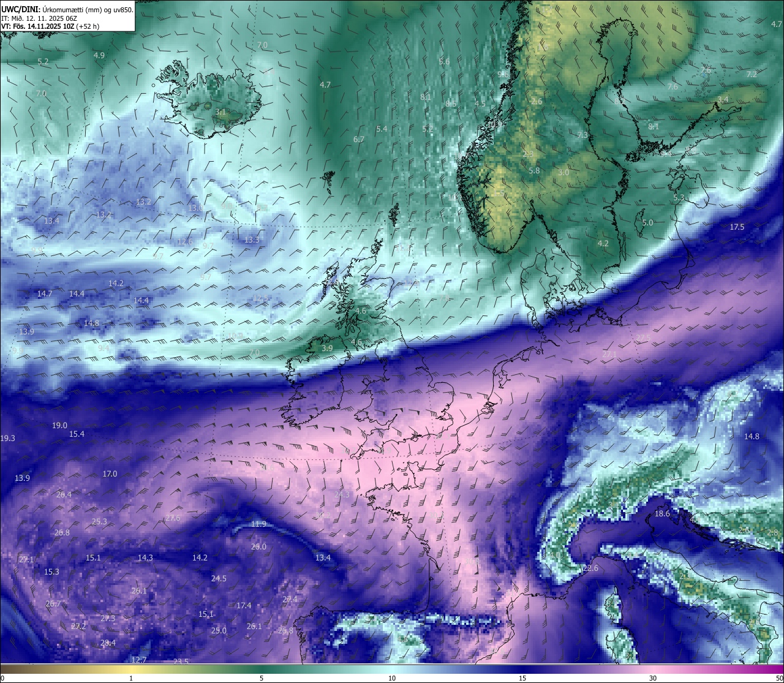
Task: Click the 17.5 value on the map
Action: click(x=737, y=227)
